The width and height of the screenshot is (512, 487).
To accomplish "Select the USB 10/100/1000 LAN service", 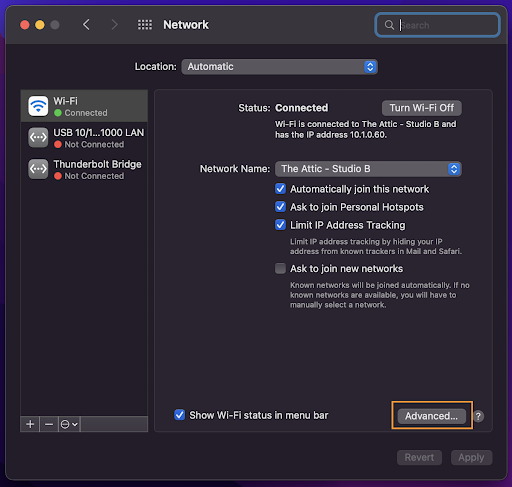I will point(84,138).
